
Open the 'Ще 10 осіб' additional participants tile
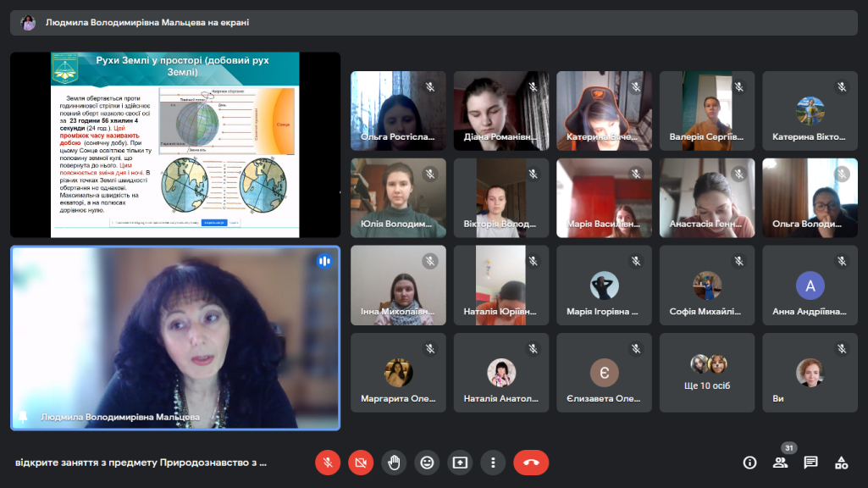707,372
